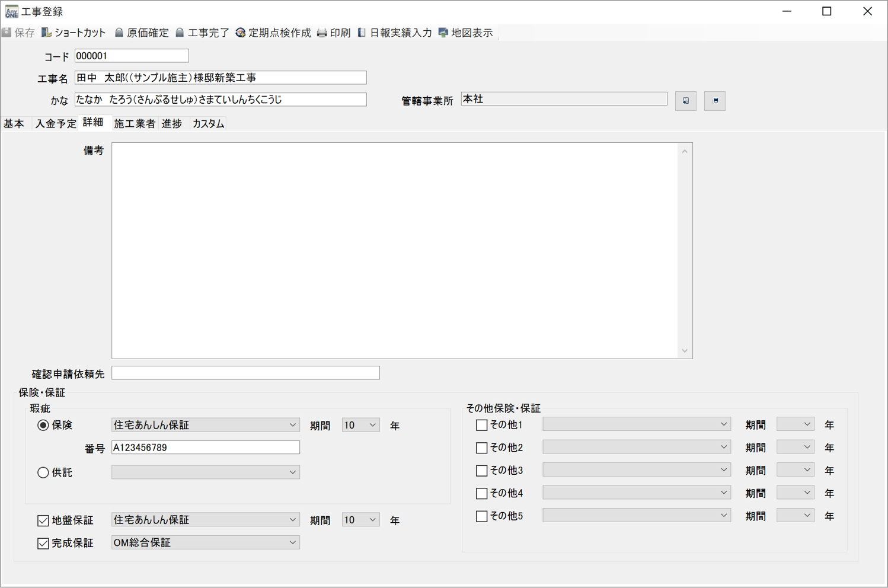The height and width of the screenshot is (588, 888).
Task: Switch to the 入金予定 tab
Action: (55, 123)
